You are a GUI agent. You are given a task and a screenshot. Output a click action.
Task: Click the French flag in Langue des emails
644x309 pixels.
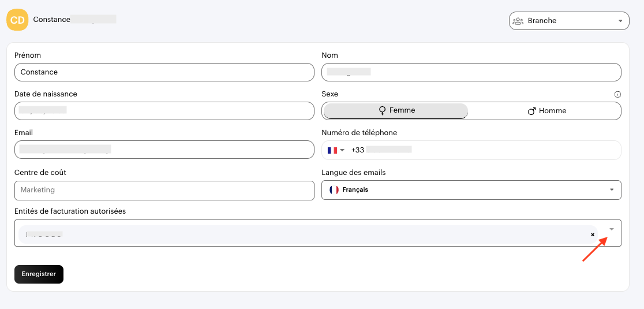[334, 189]
